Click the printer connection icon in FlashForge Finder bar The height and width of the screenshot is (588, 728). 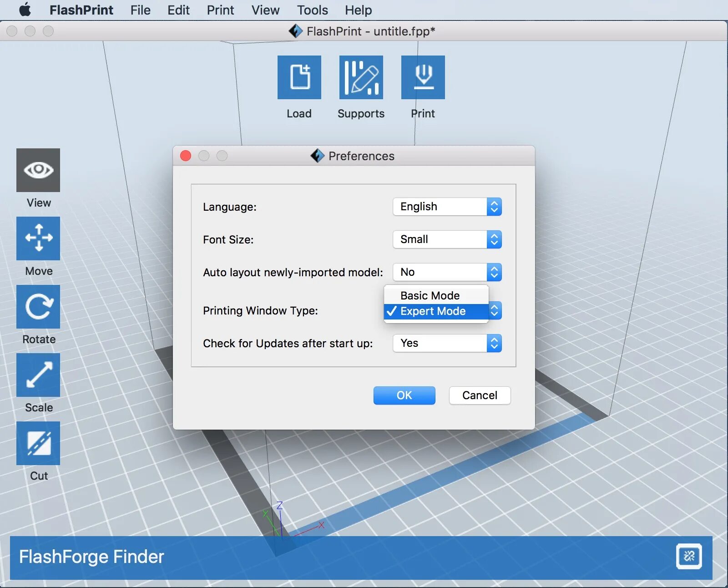pos(689,556)
